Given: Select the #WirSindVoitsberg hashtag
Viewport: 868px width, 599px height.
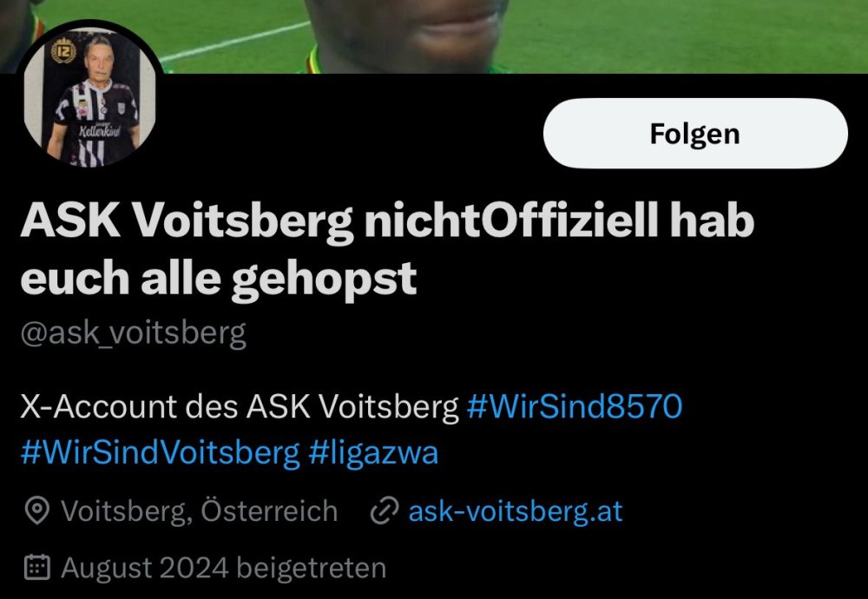Looking at the screenshot, I should coord(160,451).
